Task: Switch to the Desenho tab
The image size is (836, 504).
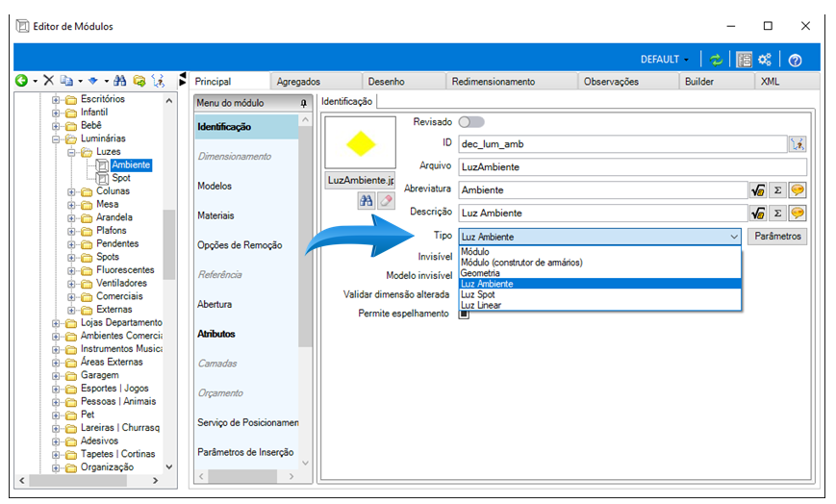Action: 404,82
